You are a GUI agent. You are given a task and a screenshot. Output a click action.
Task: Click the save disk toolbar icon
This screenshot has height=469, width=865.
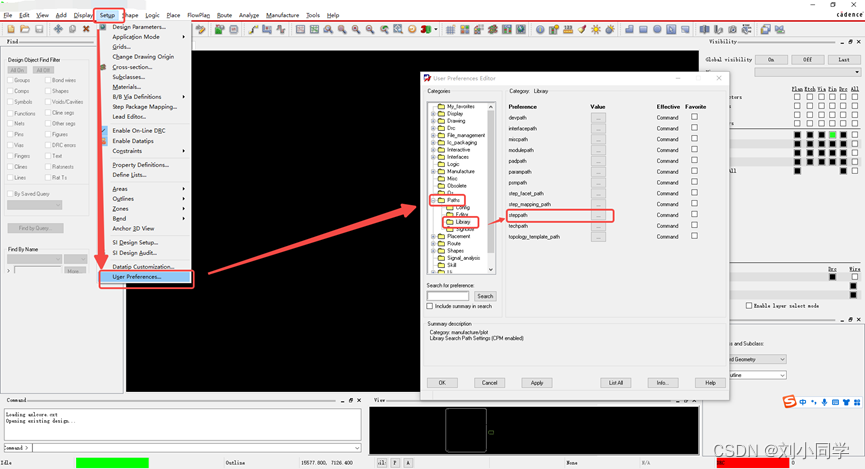tap(38, 29)
